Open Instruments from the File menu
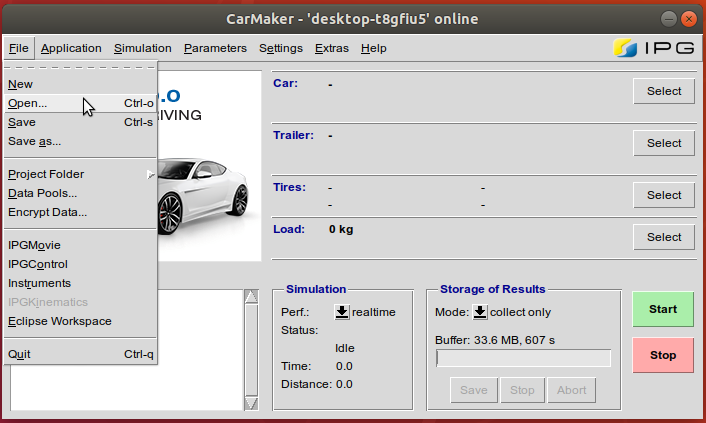The image size is (706, 423). click(81, 283)
